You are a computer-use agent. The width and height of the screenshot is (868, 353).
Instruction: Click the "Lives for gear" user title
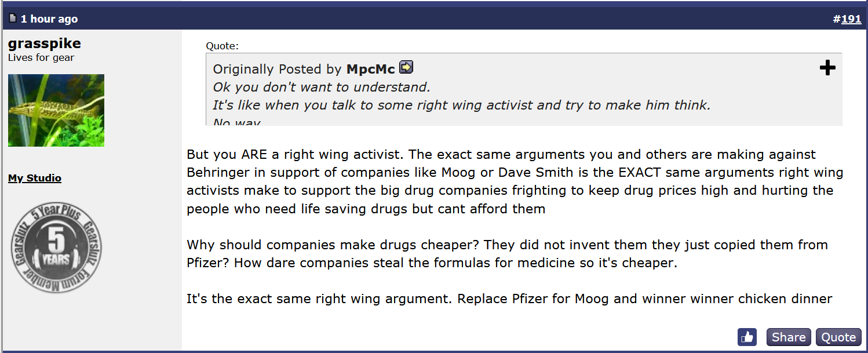(41, 57)
